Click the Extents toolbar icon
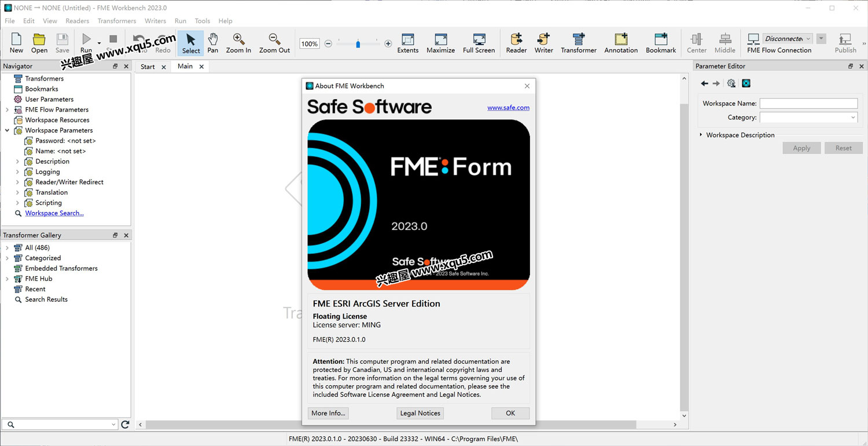Image resolution: width=868 pixels, height=446 pixels. (x=407, y=43)
